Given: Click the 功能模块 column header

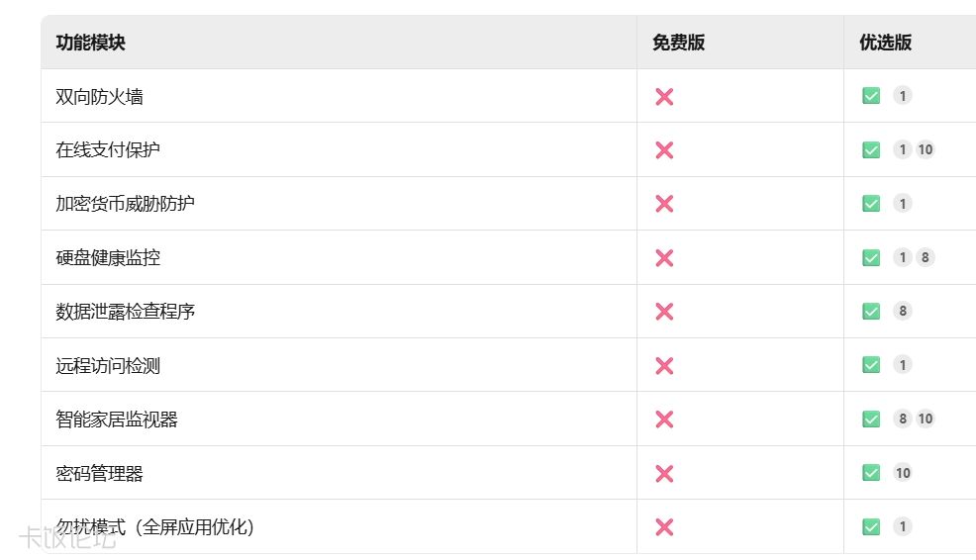Looking at the screenshot, I should [90, 43].
